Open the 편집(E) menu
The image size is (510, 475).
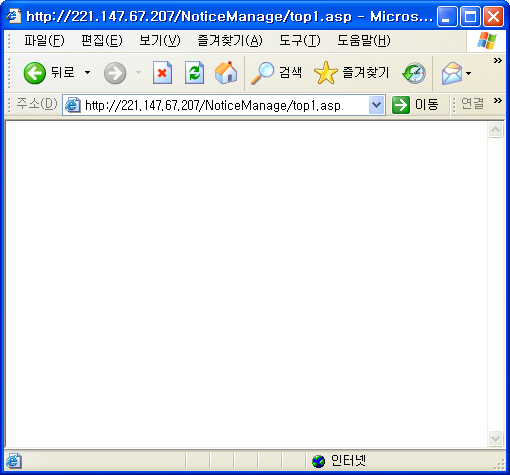pos(102,41)
